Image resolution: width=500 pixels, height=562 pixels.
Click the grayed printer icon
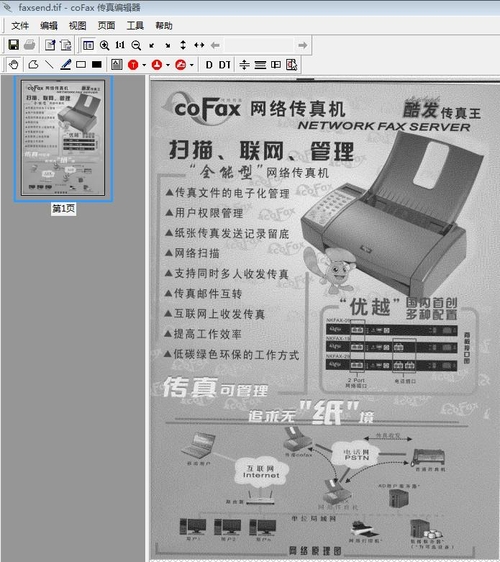(30, 45)
